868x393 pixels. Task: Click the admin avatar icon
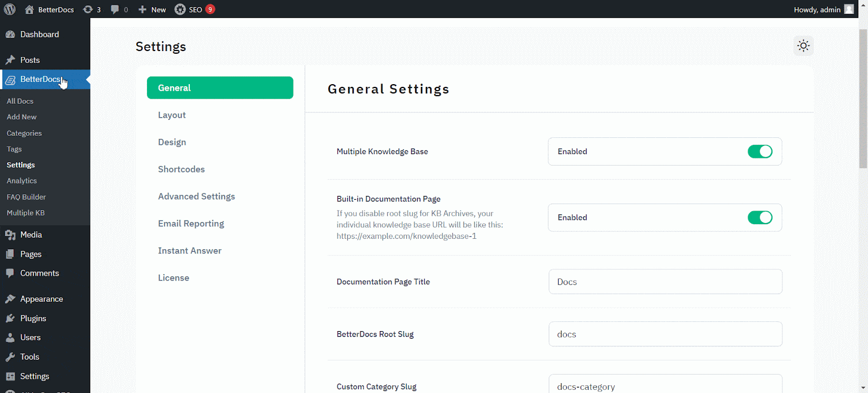849,9
